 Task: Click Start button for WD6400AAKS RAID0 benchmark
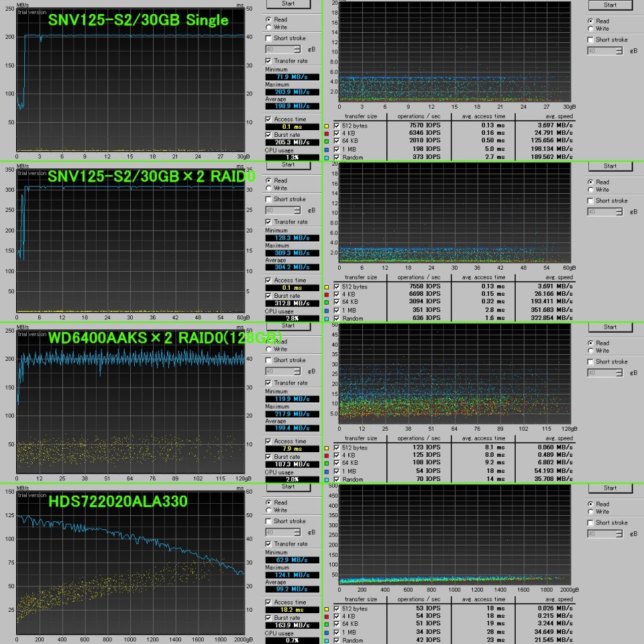coord(288,326)
